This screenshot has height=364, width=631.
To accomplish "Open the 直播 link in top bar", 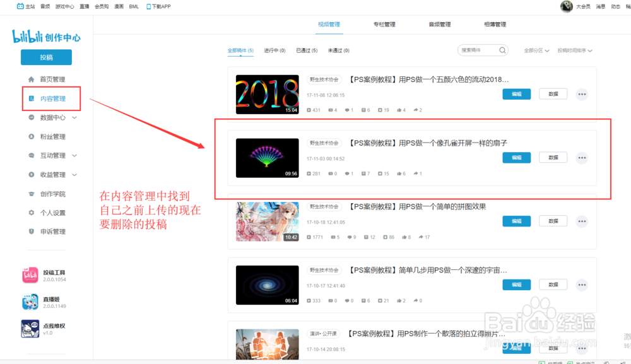I will (85, 6).
